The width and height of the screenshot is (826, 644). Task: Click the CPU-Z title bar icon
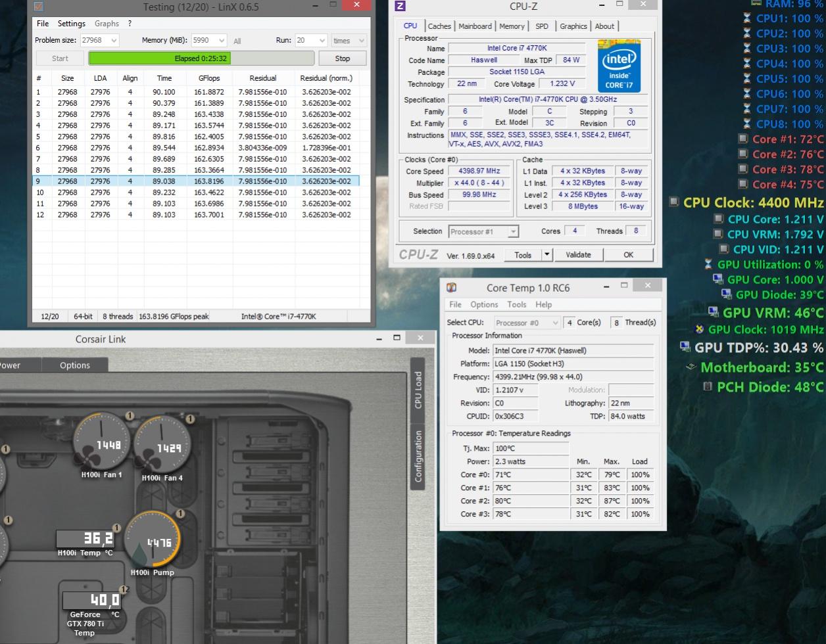(400, 7)
